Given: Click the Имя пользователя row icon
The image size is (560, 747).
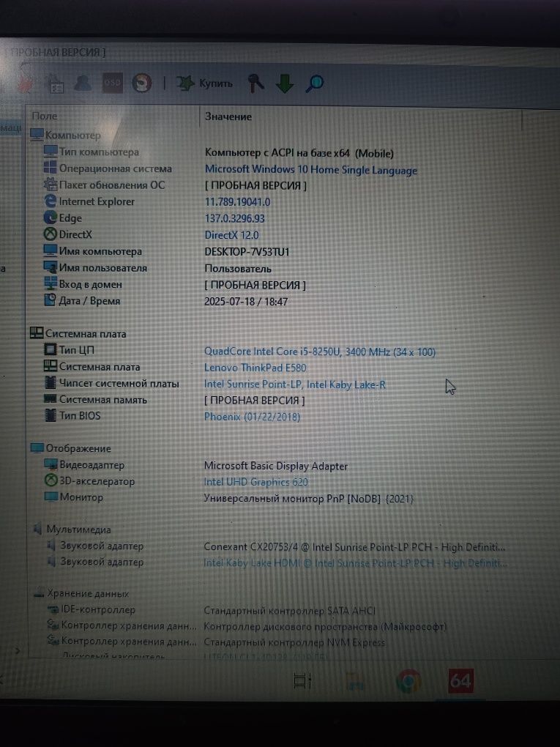Looking at the screenshot, I should point(50,267).
